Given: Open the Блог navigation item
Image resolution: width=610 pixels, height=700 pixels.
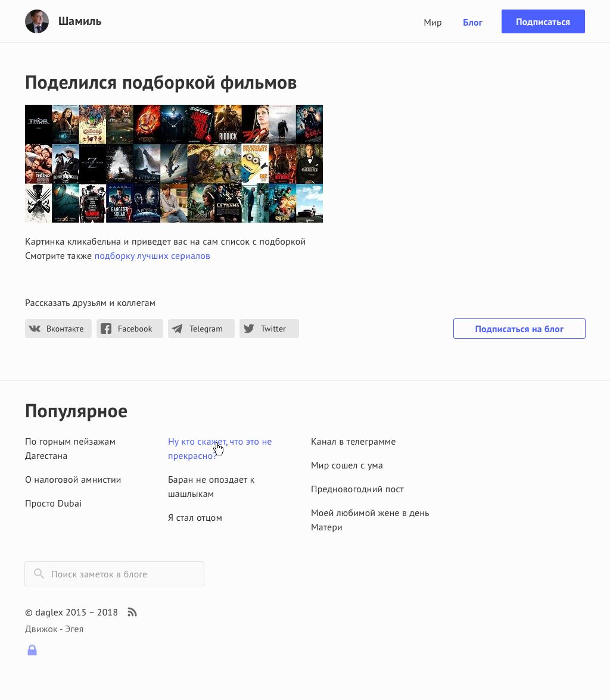Looking at the screenshot, I should pos(472,23).
